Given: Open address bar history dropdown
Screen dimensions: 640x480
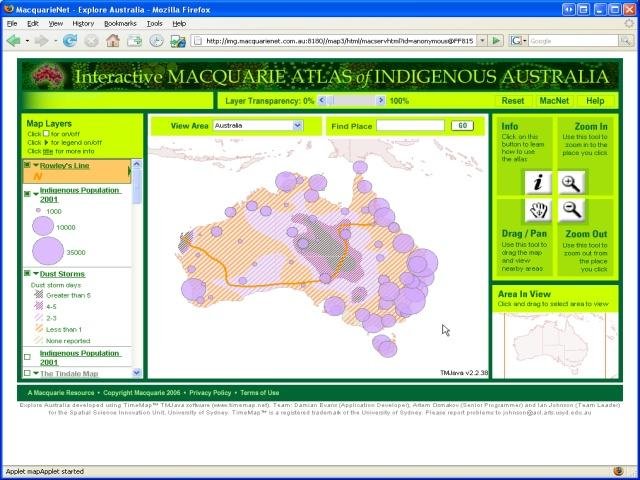Looking at the screenshot, I should click(x=482, y=41).
